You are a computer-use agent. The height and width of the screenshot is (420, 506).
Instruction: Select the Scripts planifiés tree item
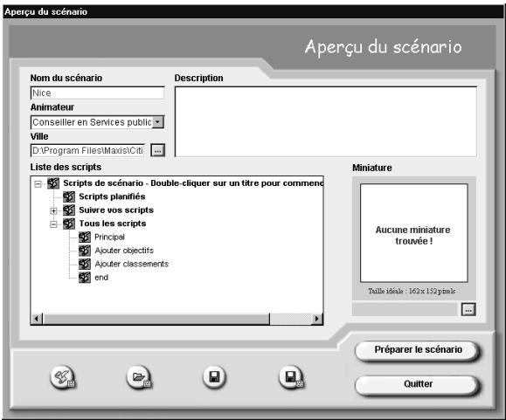point(112,196)
